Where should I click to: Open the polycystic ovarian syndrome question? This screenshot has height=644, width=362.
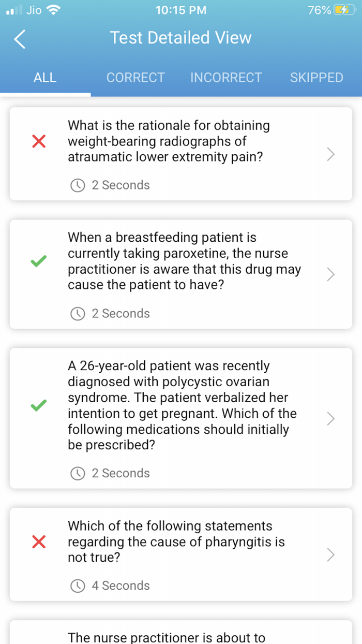click(x=330, y=418)
